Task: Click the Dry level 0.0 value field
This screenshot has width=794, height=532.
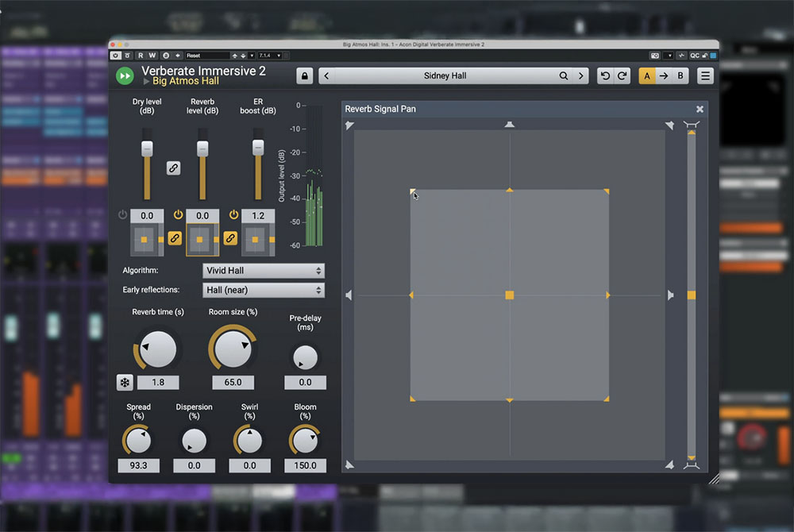Action: (x=147, y=216)
